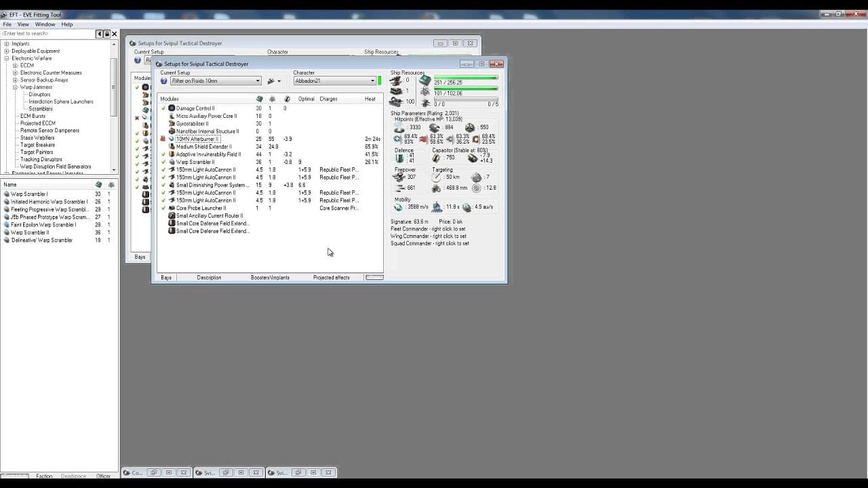Open the Current Setup dropdown
This screenshot has height=488, width=868.
pos(216,81)
